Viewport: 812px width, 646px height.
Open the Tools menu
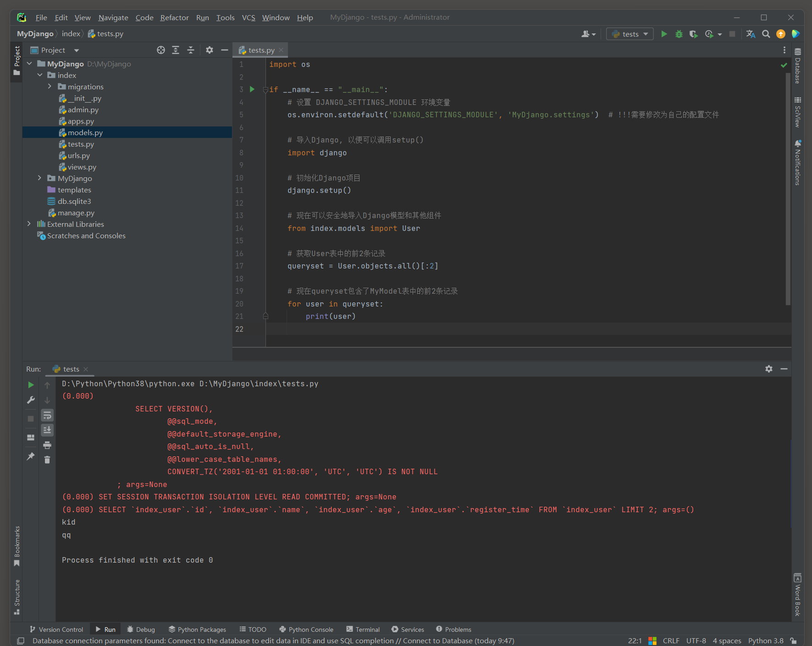point(225,17)
